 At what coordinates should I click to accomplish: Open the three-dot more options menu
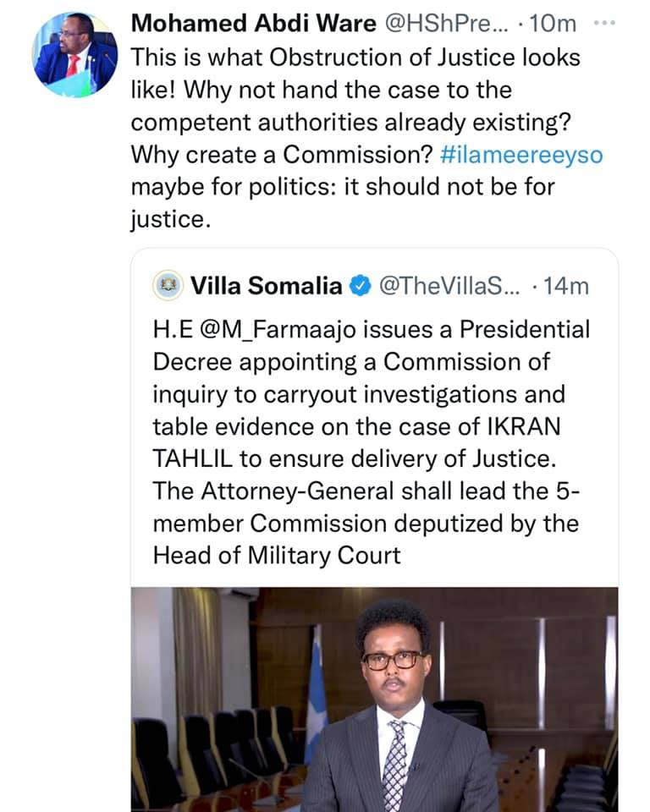click(601, 24)
